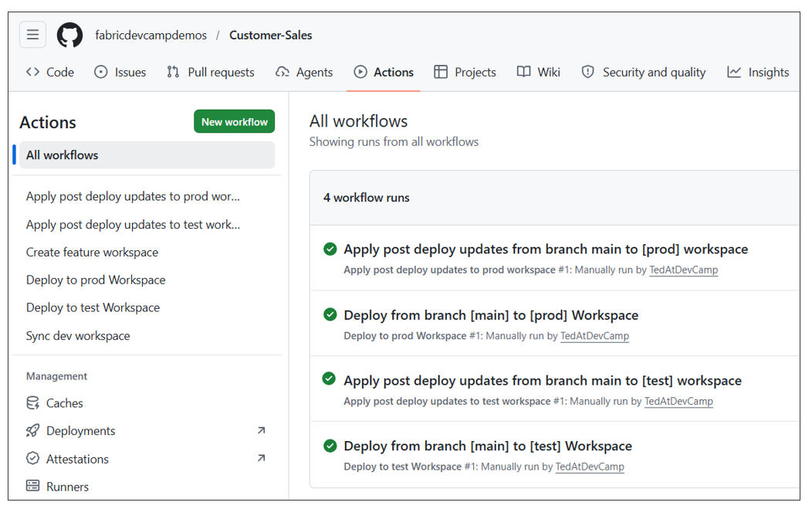Go to the Agents tab
Viewport: 812px width, 509px height.
[304, 72]
